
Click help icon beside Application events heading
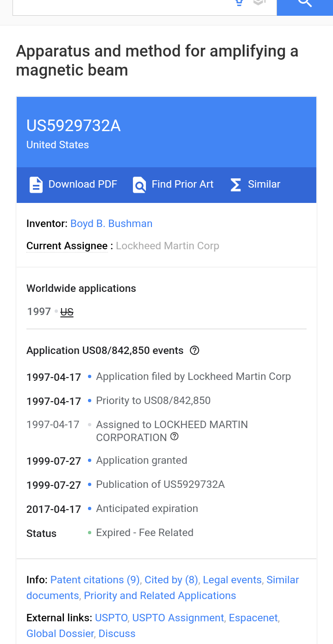[195, 350]
